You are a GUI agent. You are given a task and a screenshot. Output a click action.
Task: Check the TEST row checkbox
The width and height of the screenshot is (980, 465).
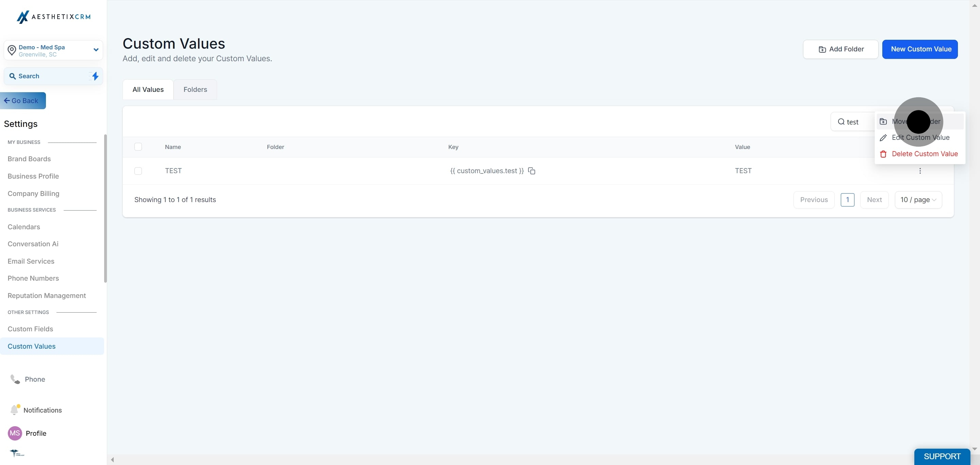138,171
